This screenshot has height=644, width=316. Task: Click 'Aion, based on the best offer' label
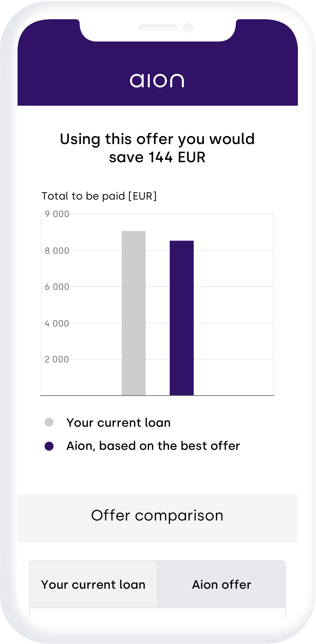(153, 446)
